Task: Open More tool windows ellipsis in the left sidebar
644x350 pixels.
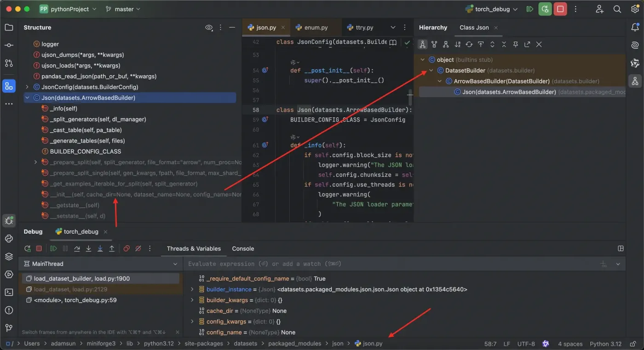Action: pyautogui.click(x=9, y=104)
